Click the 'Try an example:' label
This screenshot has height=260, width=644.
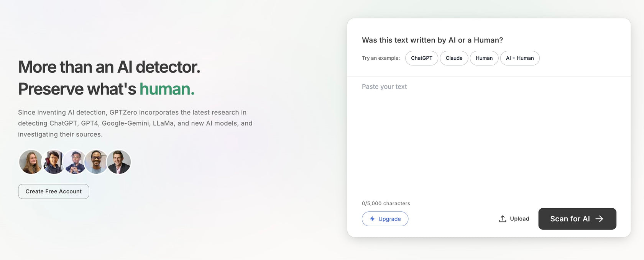click(x=381, y=58)
